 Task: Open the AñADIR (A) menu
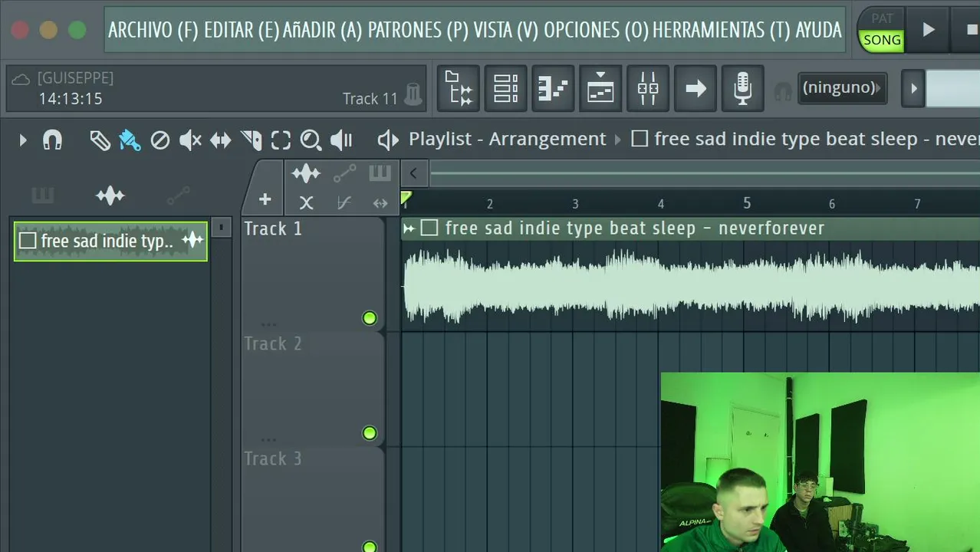[x=322, y=30]
